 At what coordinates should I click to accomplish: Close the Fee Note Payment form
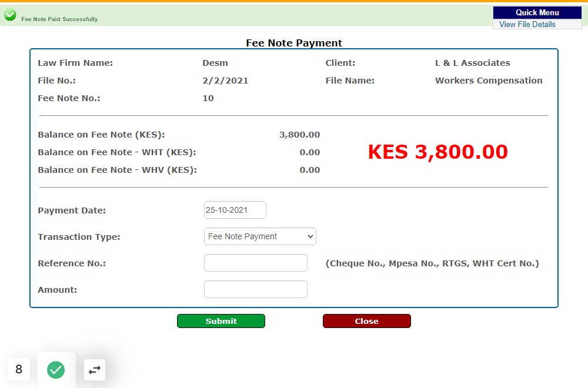pyautogui.click(x=367, y=321)
